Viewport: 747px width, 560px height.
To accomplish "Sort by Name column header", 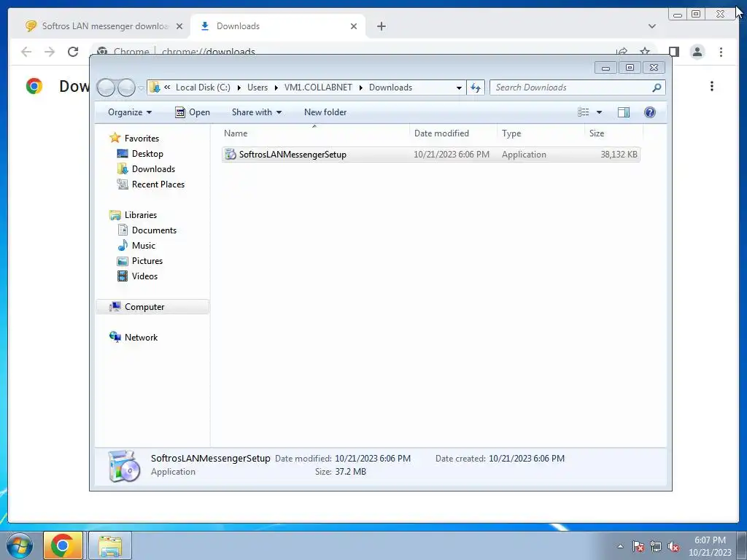I will [314, 133].
